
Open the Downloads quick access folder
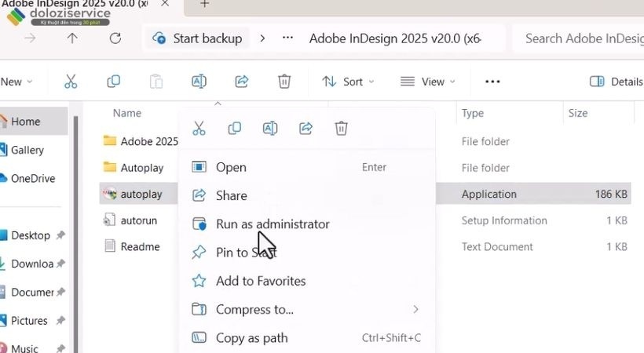point(33,264)
